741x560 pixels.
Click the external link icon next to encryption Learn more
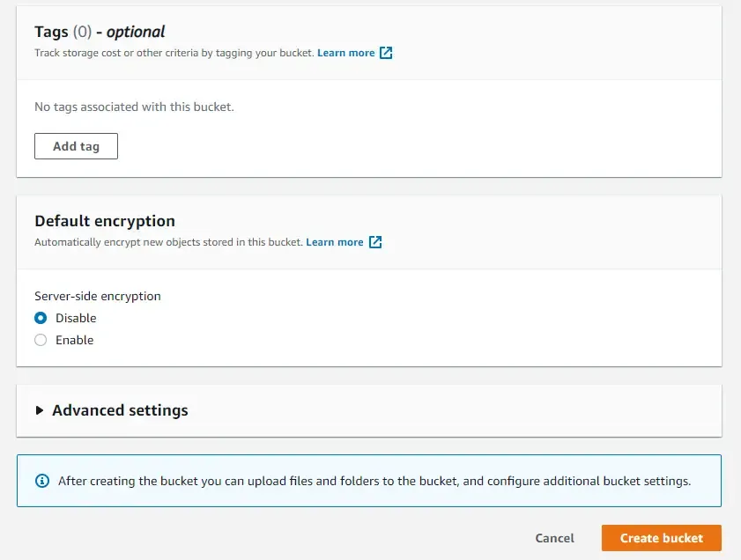(x=374, y=242)
